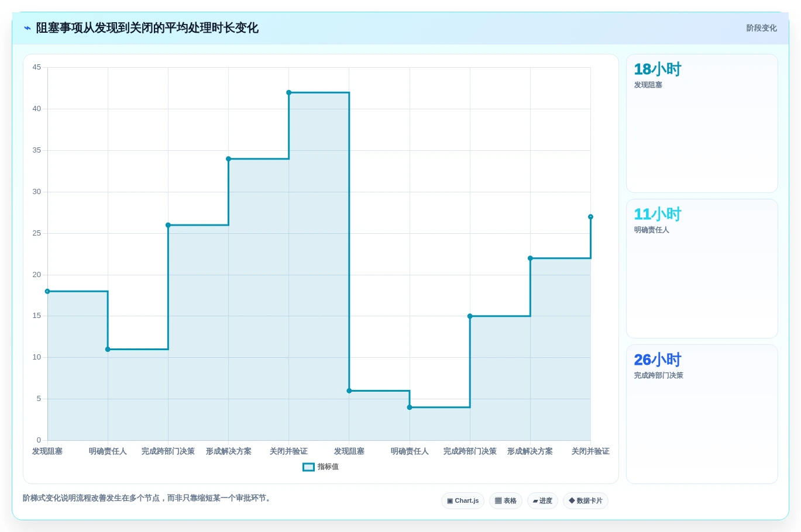This screenshot has height=532, width=801.
Task: Click the data point at value 34
Action: pos(229,159)
